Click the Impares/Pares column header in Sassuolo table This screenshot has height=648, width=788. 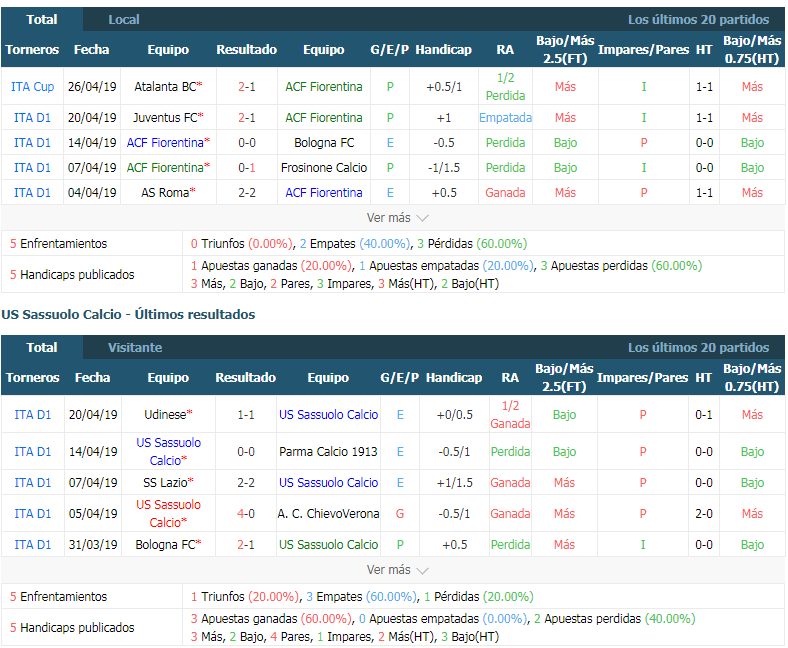tap(642, 377)
